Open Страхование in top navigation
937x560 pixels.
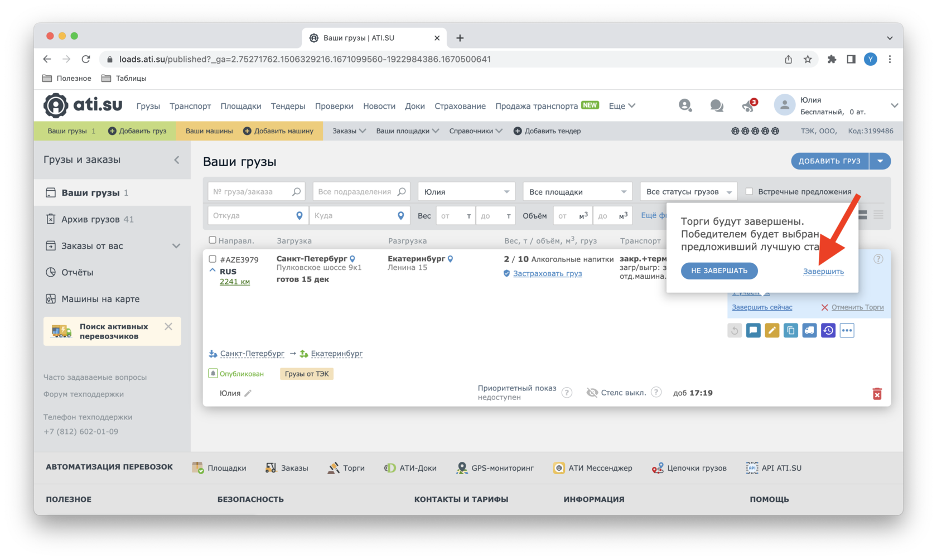(x=460, y=106)
